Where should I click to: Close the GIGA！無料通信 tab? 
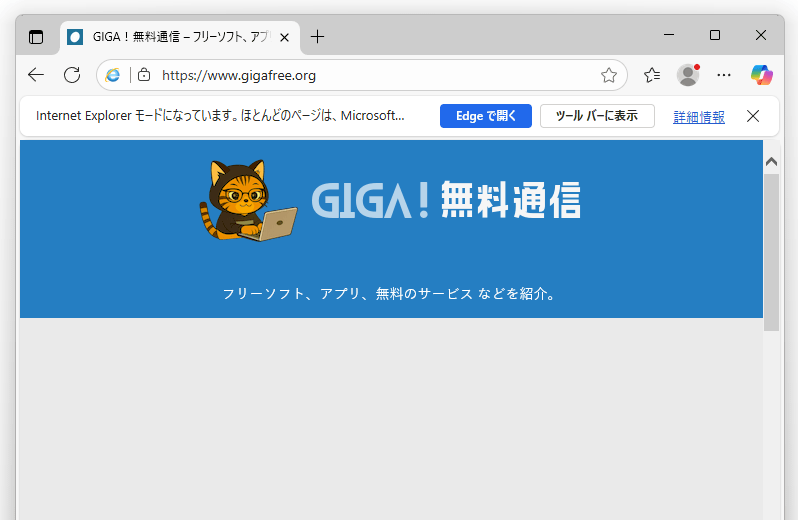[x=284, y=37]
